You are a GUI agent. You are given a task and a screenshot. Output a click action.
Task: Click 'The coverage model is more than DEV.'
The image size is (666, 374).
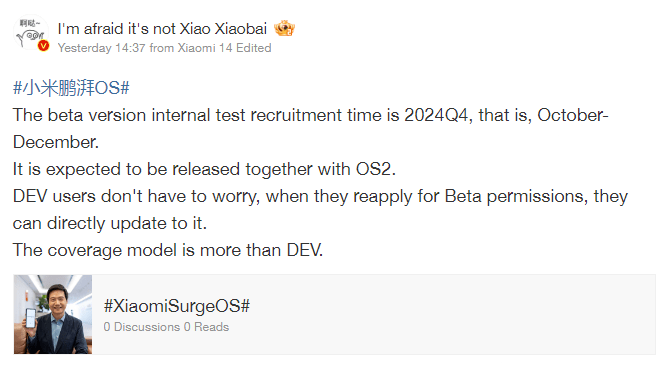pos(168,250)
